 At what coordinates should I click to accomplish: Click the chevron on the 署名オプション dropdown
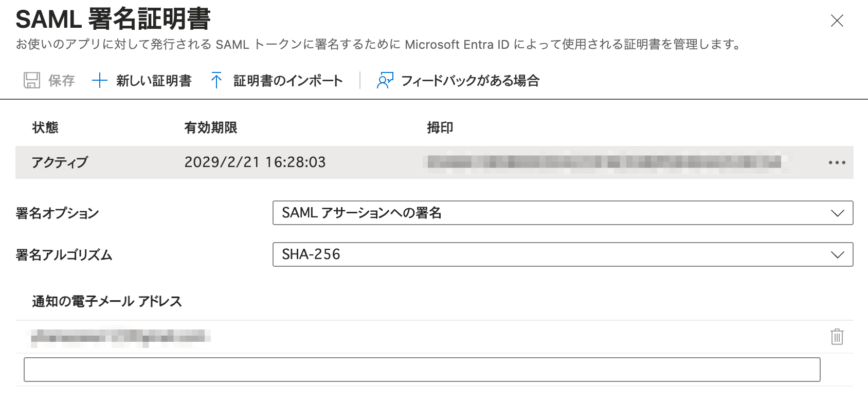837,212
